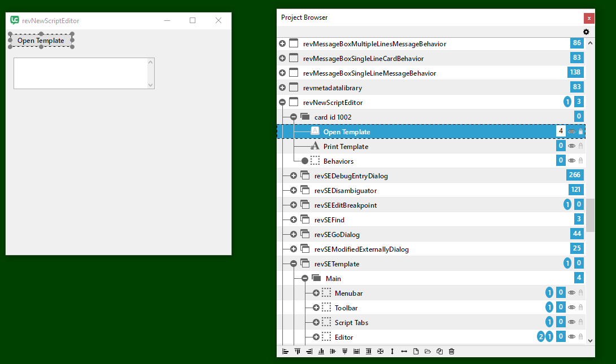Screen dimensions: 616x364
Task: Click the equalize widths horizontal arrow icon
Action: pyautogui.click(x=404, y=352)
